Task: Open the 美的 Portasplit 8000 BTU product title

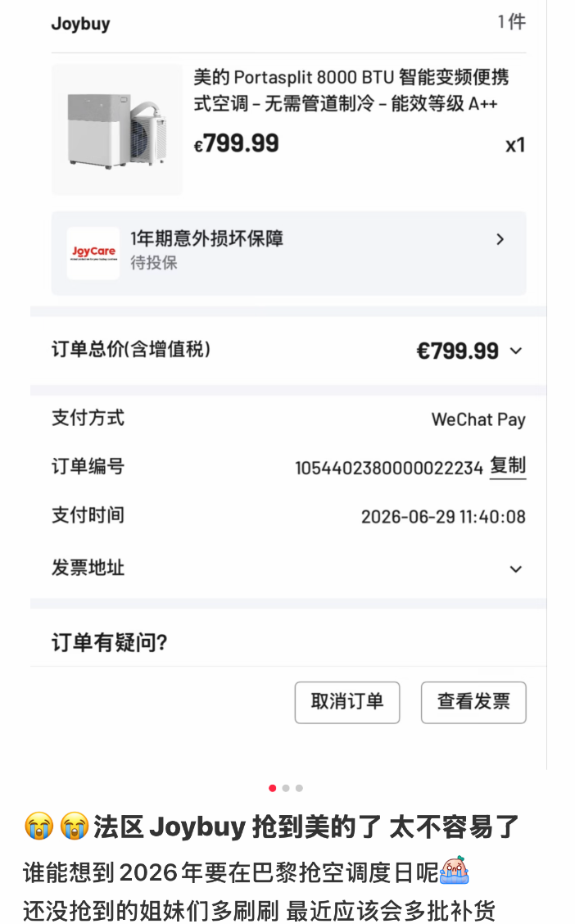Action: [351, 90]
